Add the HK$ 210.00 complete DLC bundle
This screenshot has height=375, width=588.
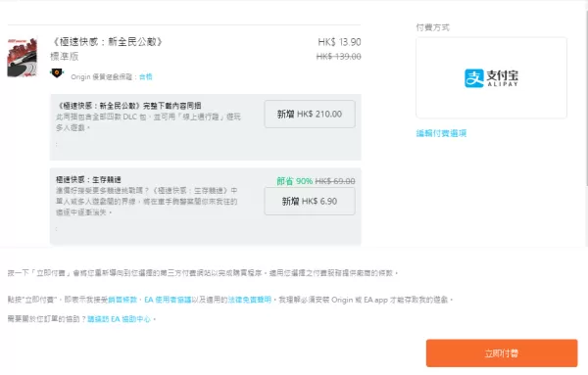point(310,114)
